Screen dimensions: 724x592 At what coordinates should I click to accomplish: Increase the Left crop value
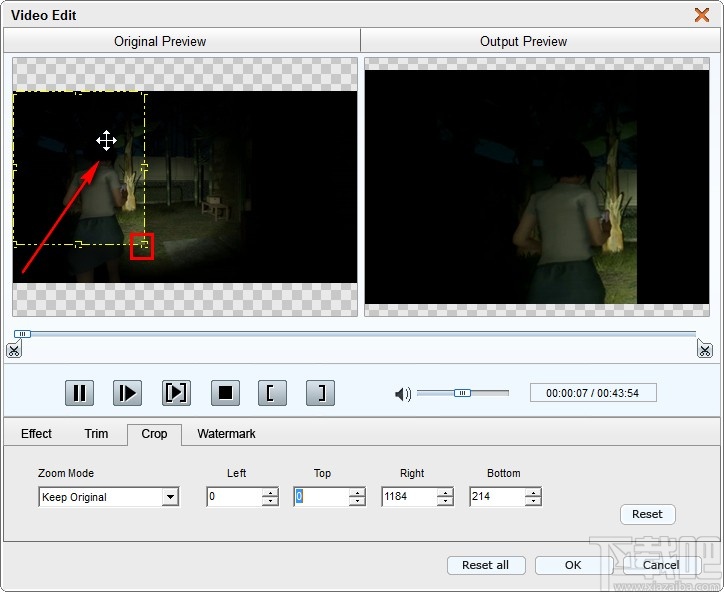(x=270, y=492)
